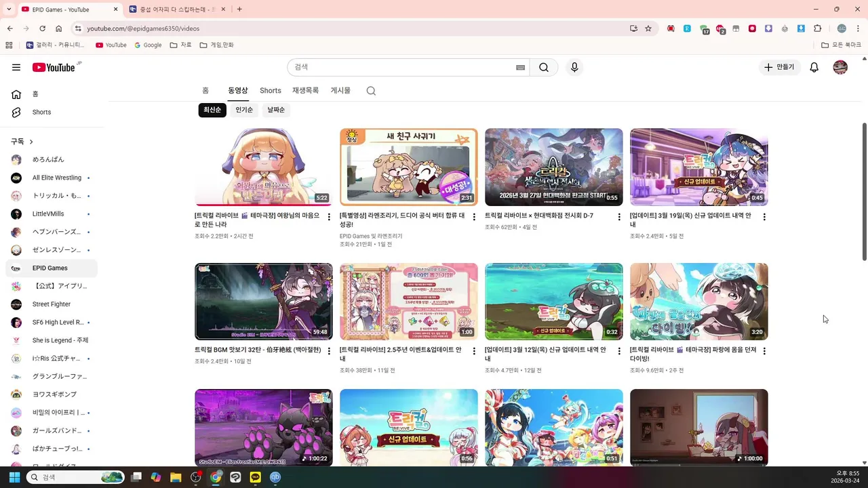Start voice search with microphone icon
Image resolution: width=868 pixels, height=488 pixels.
pyautogui.click(x=574, y=67)
